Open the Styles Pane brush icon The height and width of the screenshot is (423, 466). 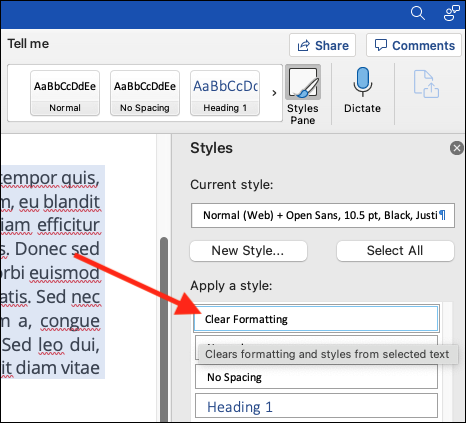(303, 82)
